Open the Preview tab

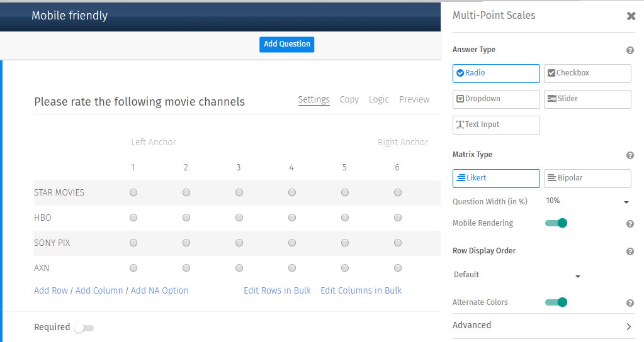(x=414, y=99)
